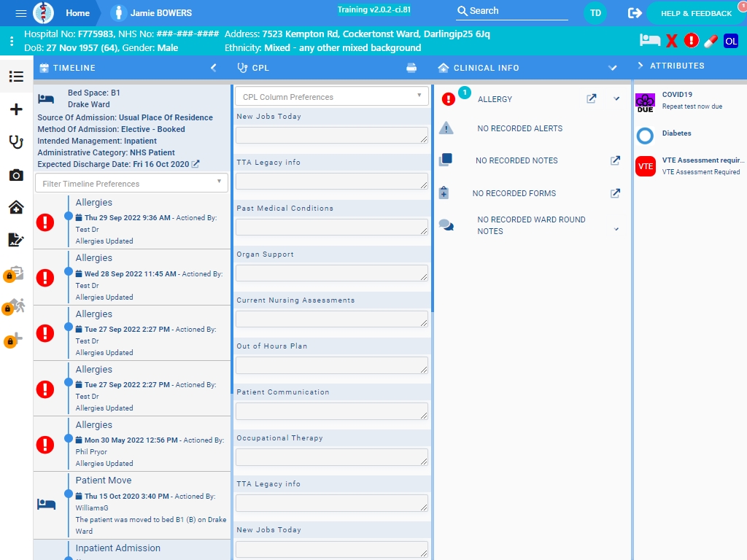
Task: Collapse Clinical Info with chevron
Action: tap(613, 68)
